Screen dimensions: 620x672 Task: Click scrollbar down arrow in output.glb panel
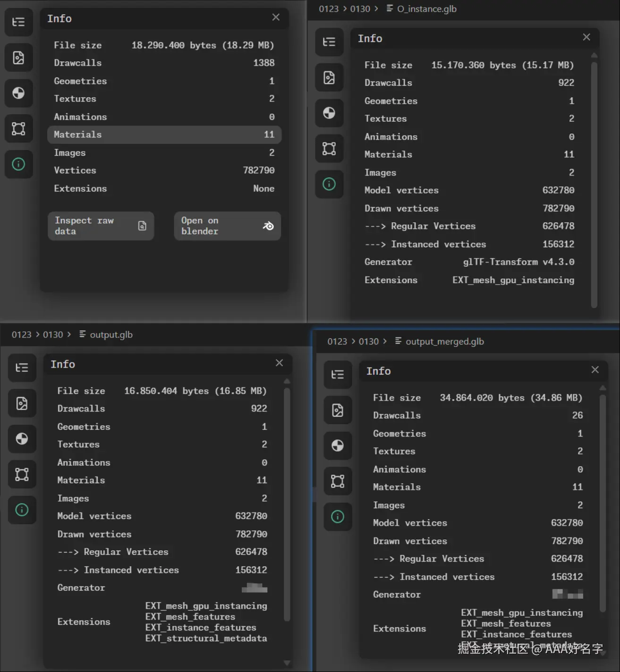coord(287,663)
